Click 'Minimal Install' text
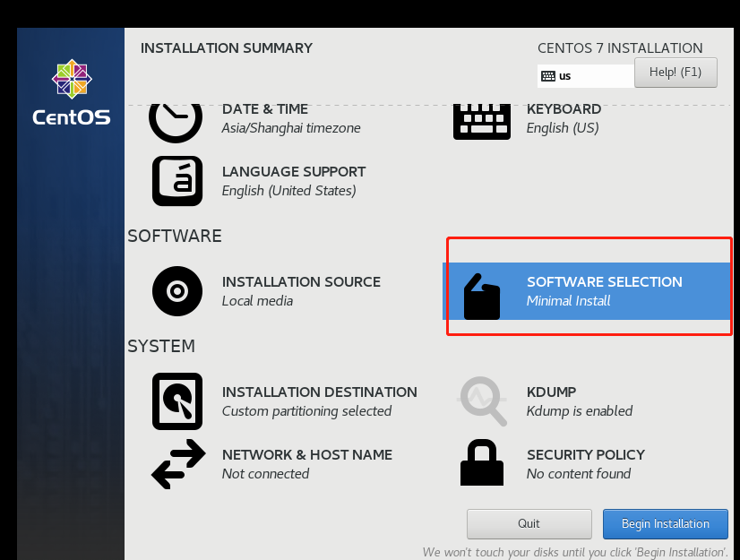The height and width of the screenshot is (560, 740). pyautogui.click(x=568, y=301)
